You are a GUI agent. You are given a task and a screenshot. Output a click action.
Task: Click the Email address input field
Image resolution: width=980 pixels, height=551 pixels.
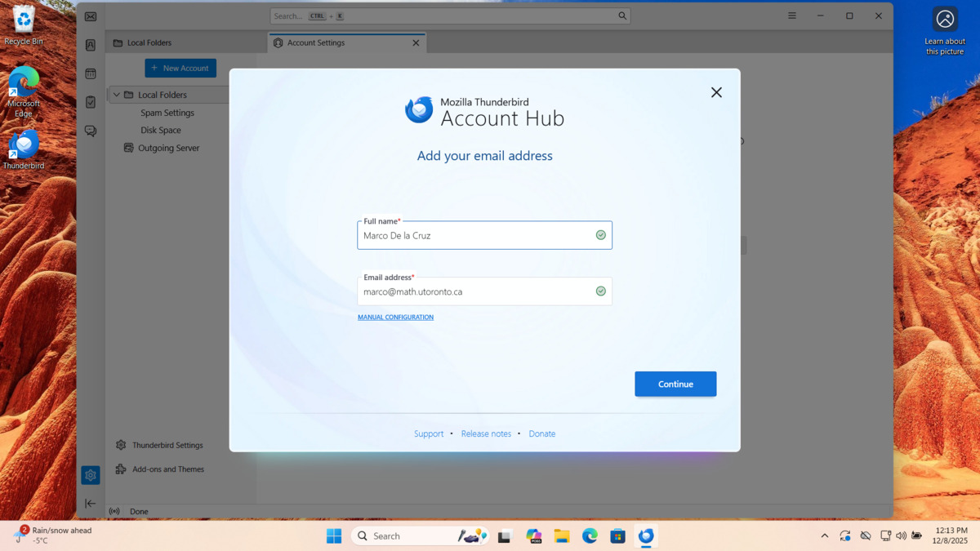pos(476,291)
